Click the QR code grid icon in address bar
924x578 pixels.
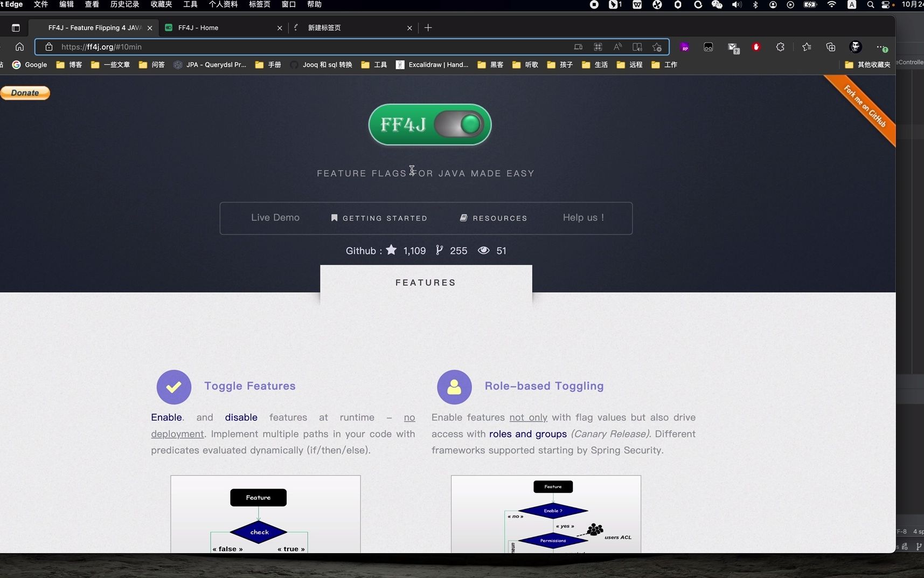point(598,47)
